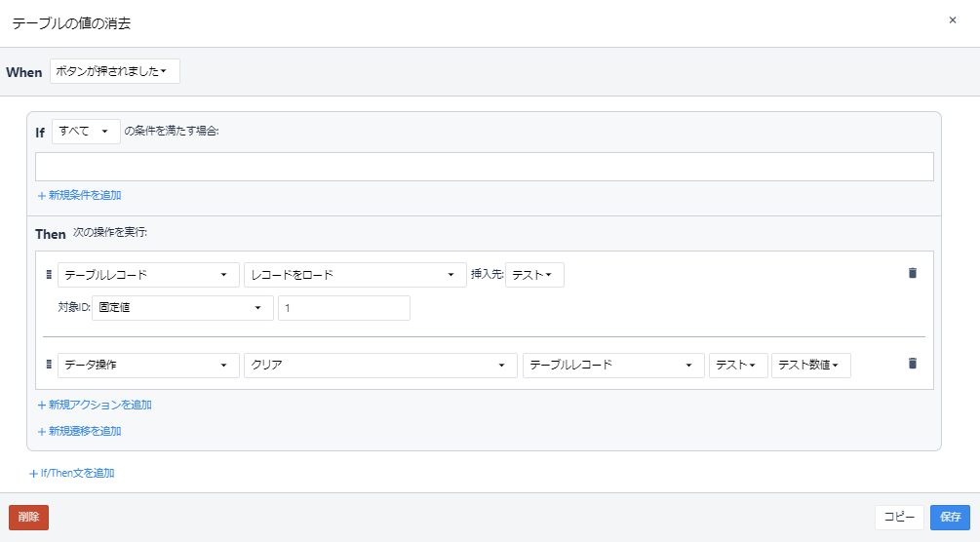Click the 挿入先: label

point(487,274)
